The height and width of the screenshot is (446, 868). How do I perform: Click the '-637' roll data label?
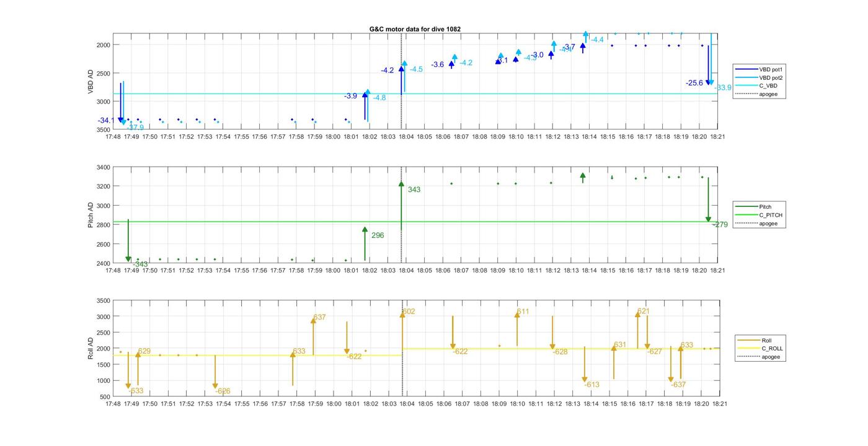(678, 385)
